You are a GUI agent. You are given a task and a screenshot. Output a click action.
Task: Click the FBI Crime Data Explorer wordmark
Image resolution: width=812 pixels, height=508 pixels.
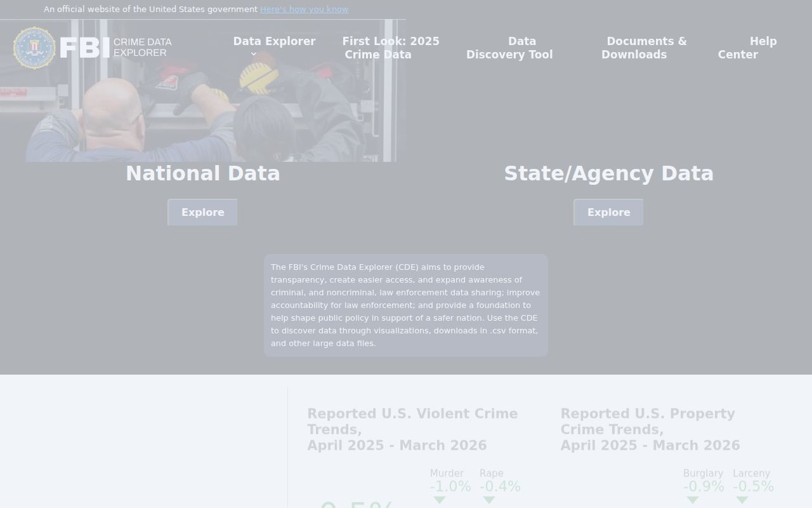coord(116,48)
